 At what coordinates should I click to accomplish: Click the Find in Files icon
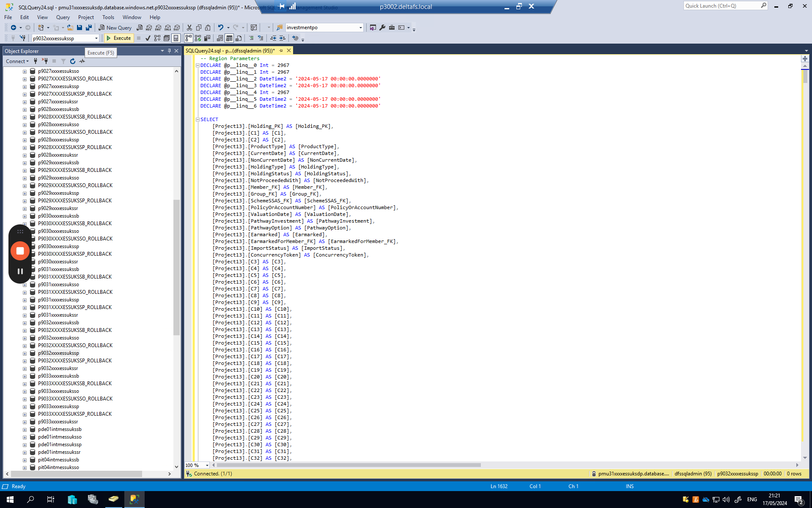tap(279, 28)
